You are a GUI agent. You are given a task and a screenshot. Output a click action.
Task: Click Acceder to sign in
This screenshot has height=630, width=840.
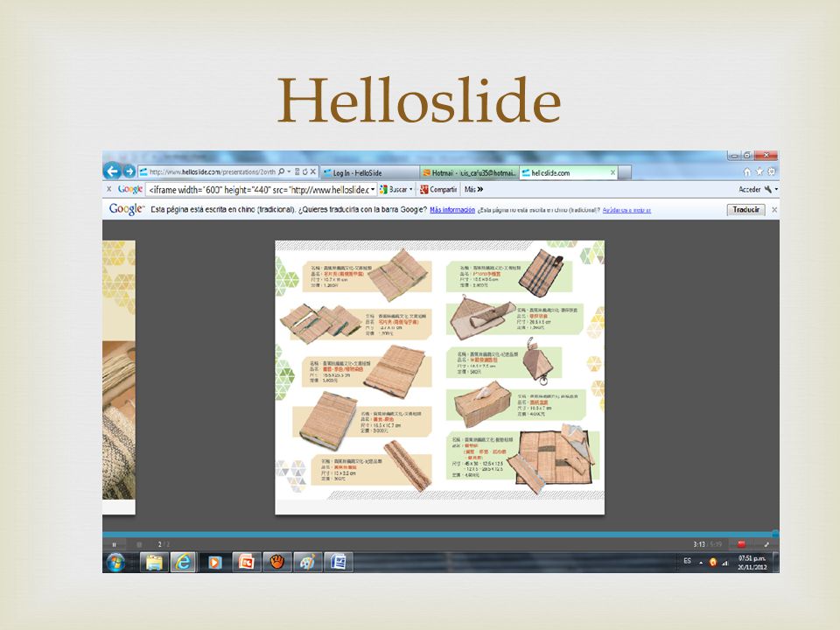pos(750,190)
